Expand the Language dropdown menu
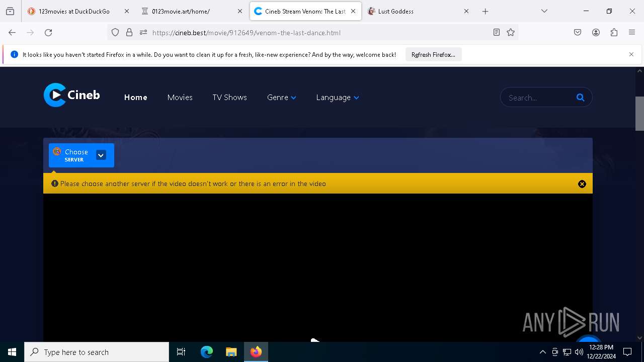The width and height of the screenshot is (644, 362). [338, 98]
